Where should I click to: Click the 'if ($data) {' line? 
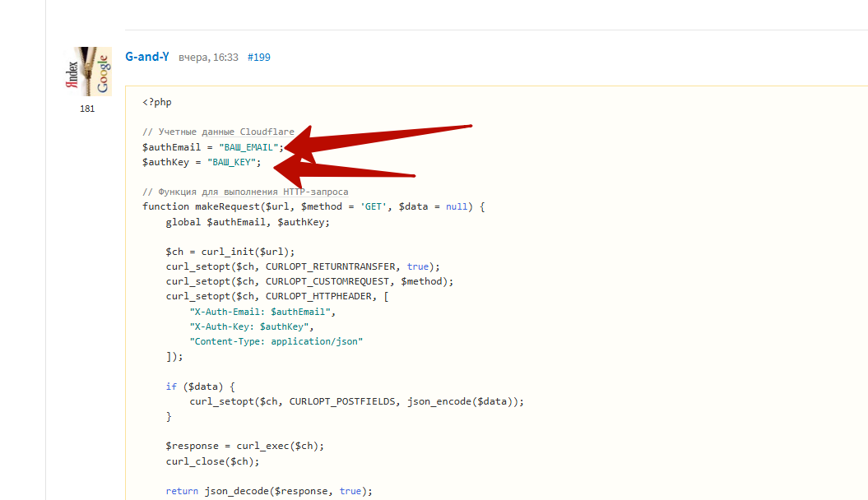pyautogui.click(x=201, y=387)
